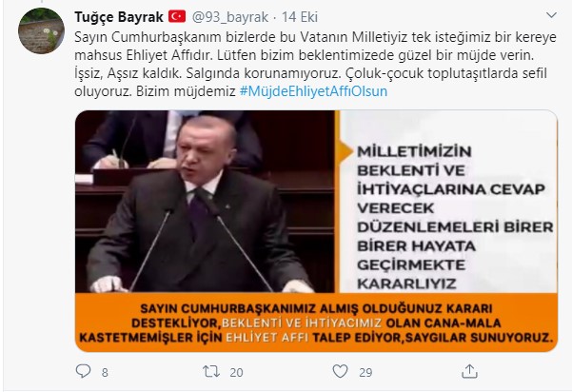
Task: Open the #MüjdeEhliyetAffıOlsun hashtag
Action: [x=313, y=91]
